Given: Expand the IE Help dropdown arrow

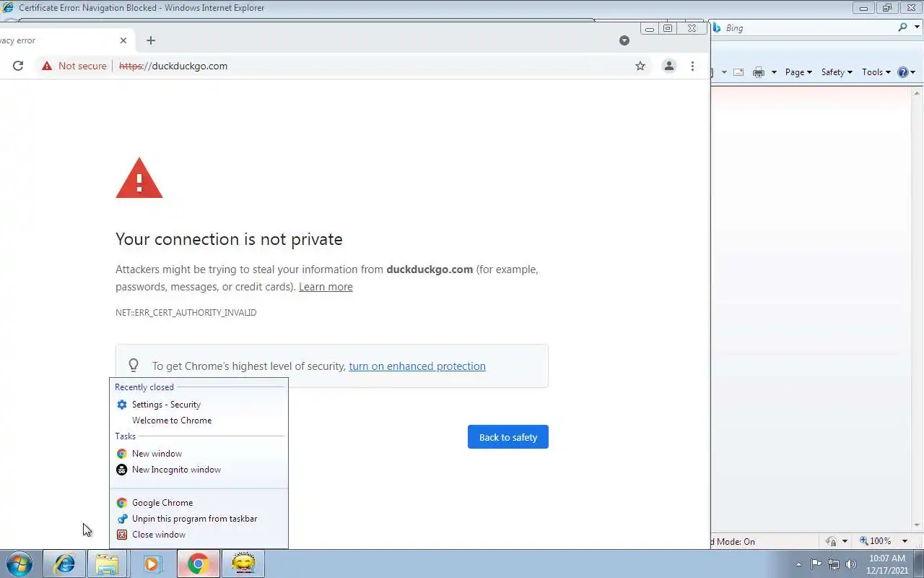Looking at the screenshot, I should coord(913,72).
